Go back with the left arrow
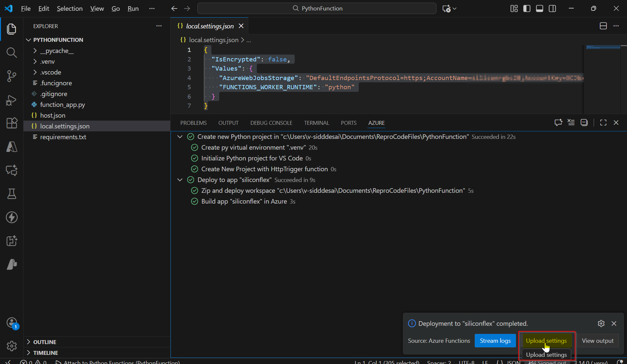Viewport: 627px width, 364px height. tap(174, 8)
